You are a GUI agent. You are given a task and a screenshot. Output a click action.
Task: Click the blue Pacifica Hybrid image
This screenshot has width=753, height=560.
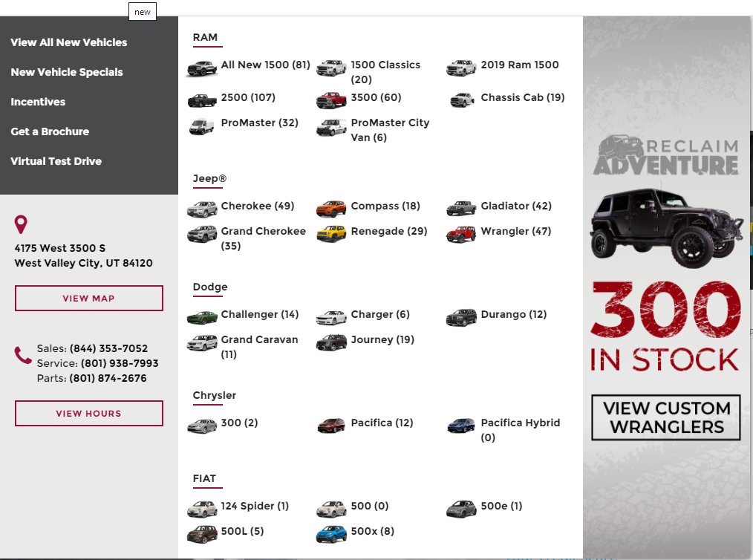461,426
